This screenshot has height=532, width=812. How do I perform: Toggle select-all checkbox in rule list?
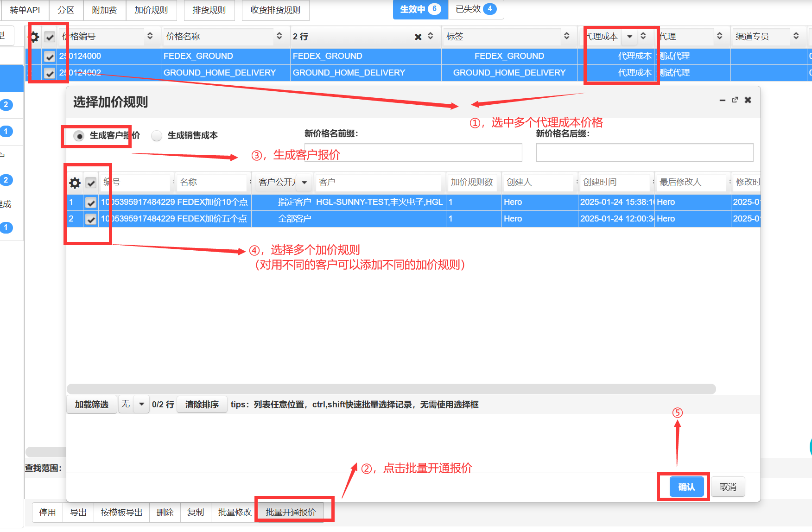click(x=91, y=183)
